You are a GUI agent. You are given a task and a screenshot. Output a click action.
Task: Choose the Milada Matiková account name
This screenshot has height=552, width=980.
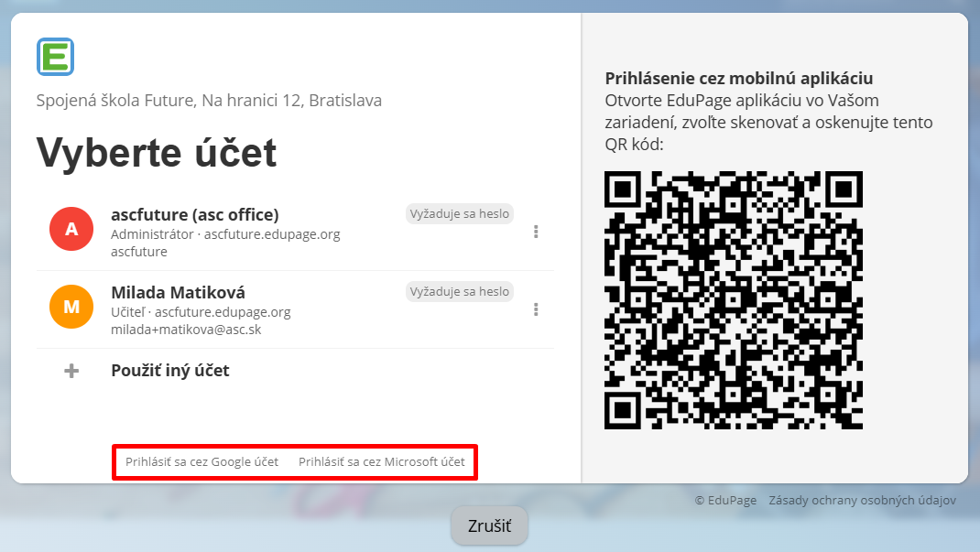[178, 293]
